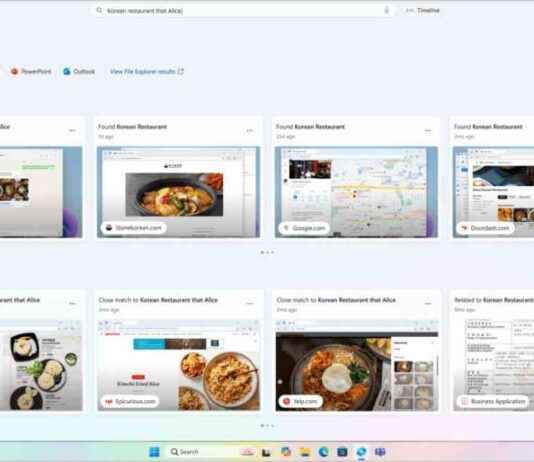Click the Google.com source chip
The image size is (534, 462).
(x=304, y=228)
